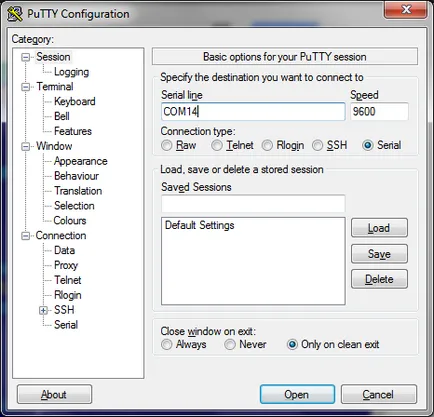Image resolution: width=434 pixels, height=417 pixels.
Task: Load the selected saved session
Action: 379,228
